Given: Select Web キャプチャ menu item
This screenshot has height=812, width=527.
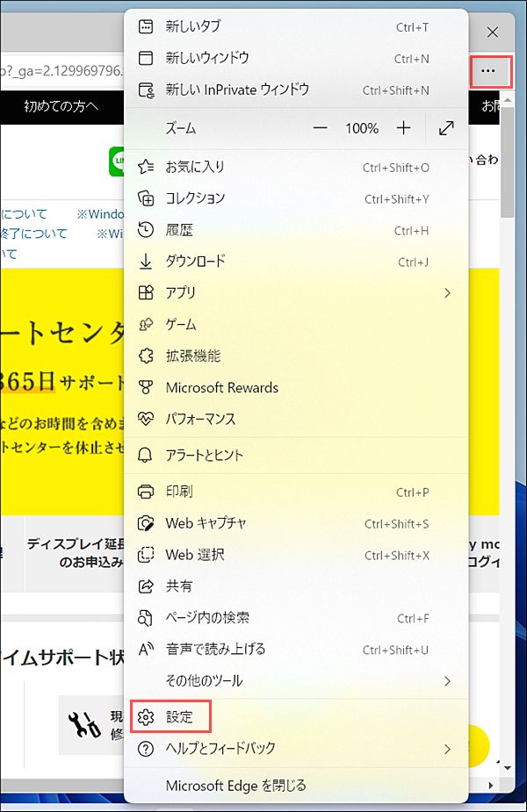Looking at the screenshot, I should click(x=296, y=523).
